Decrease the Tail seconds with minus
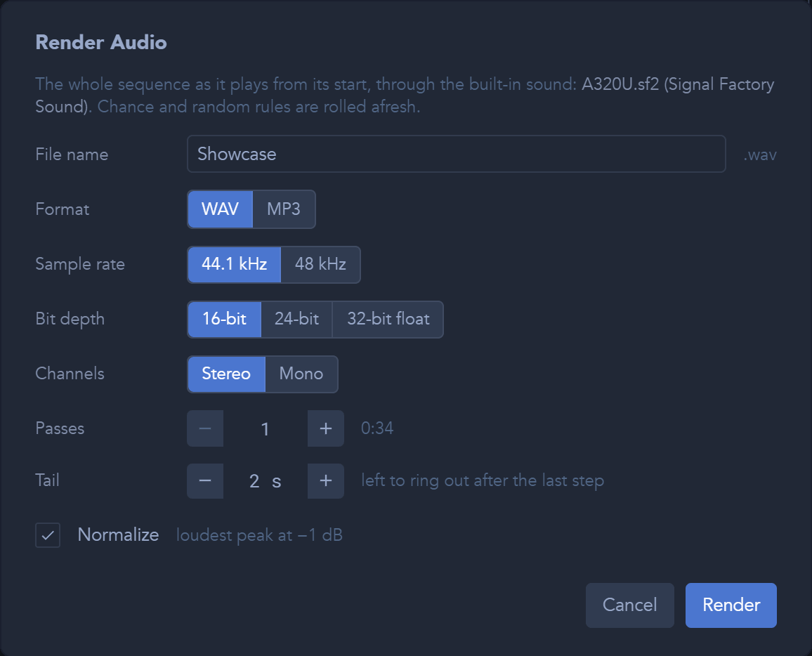 (x=205, y=481)
